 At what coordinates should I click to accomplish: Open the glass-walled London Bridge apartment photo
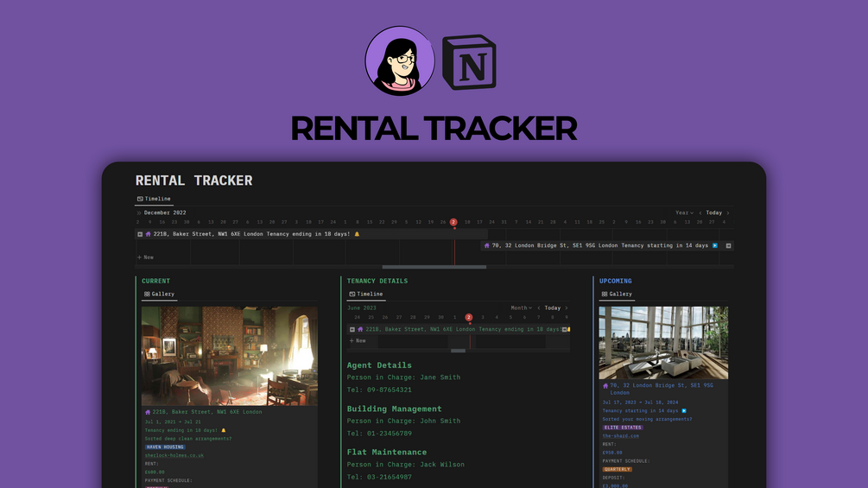(x=663, y=343)
